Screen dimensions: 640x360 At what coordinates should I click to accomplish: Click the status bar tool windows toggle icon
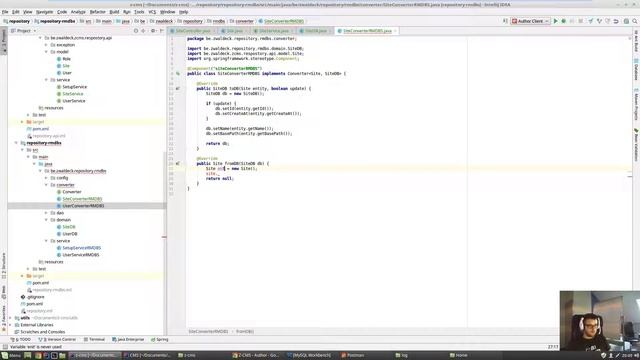tap(4, 347)
